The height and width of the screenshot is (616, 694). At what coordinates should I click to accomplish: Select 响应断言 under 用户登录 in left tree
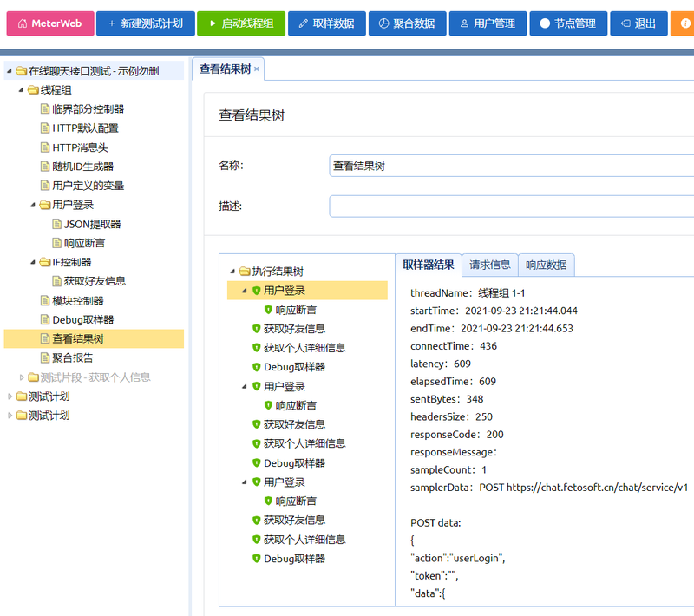84,244
